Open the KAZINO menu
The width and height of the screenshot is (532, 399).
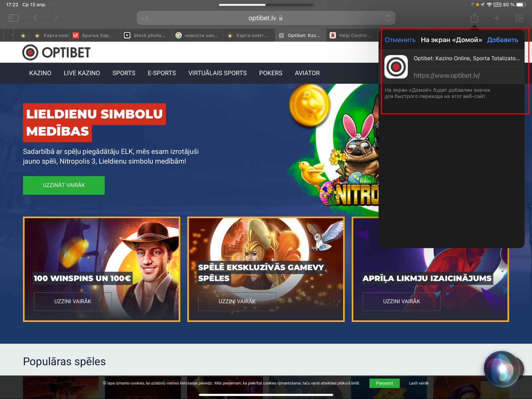click(40, 73)
